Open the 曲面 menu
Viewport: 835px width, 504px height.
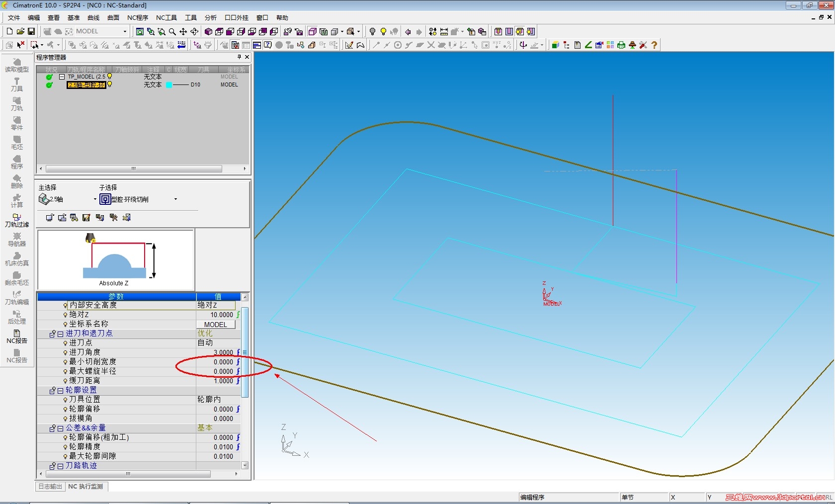pyautogui.click(x=113, y=17)
